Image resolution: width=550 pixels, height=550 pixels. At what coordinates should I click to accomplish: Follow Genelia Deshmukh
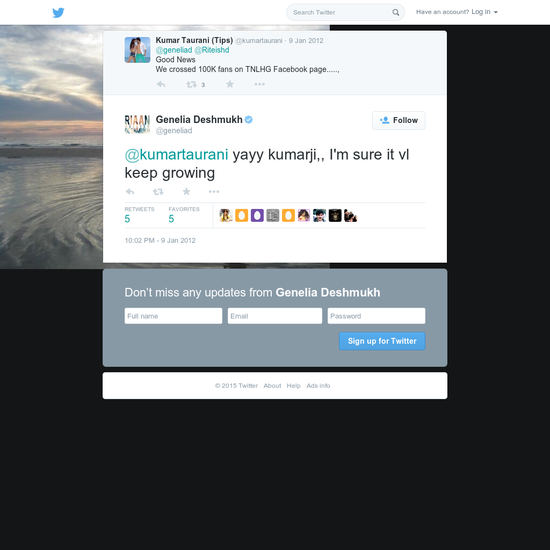399,120
